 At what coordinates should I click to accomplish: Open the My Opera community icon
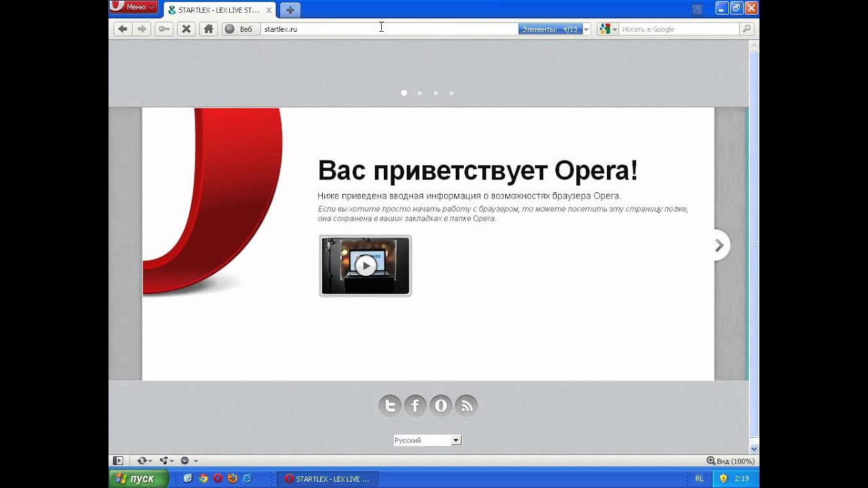point(441,406)
